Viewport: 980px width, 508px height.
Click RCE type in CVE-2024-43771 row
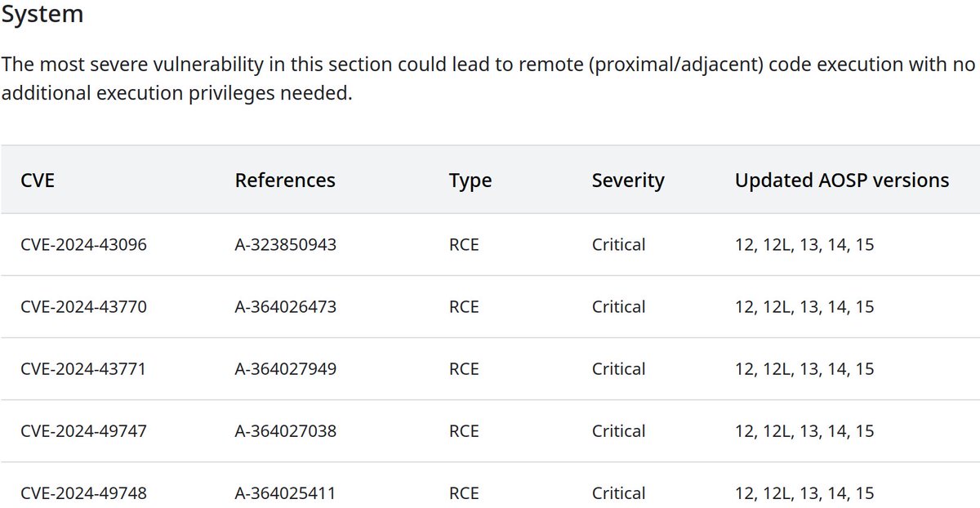point(464,368)
